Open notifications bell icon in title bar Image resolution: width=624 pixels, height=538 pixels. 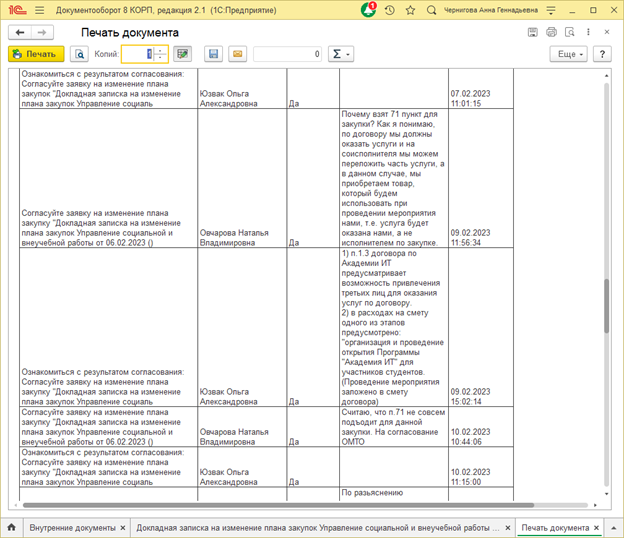[x=368, y=10]
